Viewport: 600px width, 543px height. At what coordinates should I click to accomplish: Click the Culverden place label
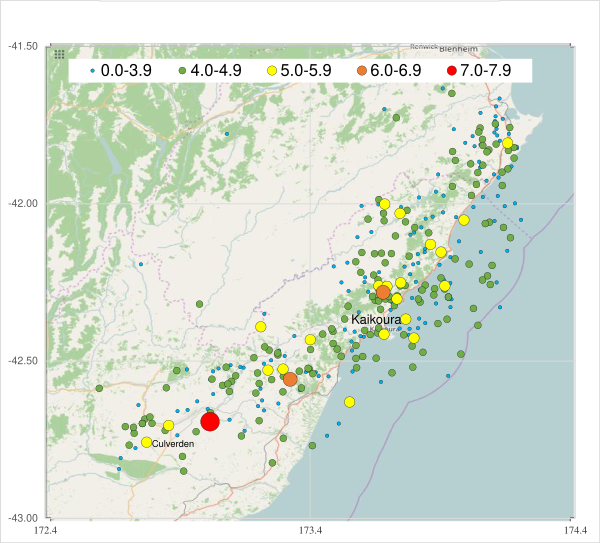click(172, 443)
